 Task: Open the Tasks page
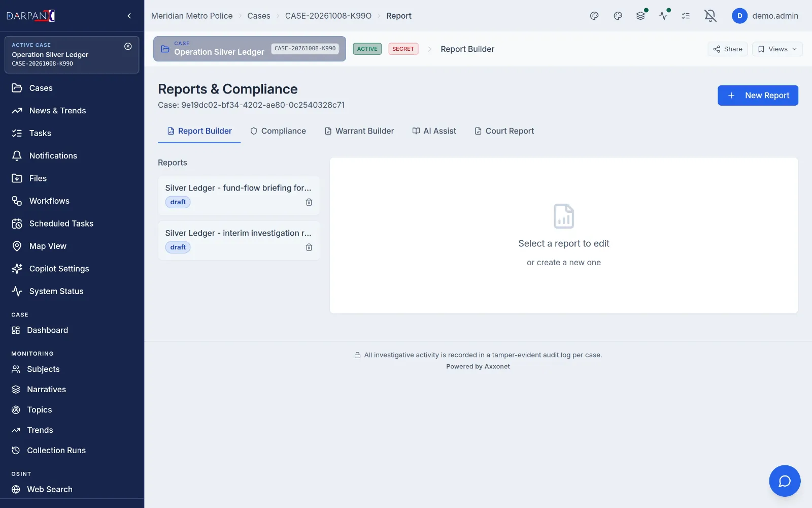click(x=72, y=133)
